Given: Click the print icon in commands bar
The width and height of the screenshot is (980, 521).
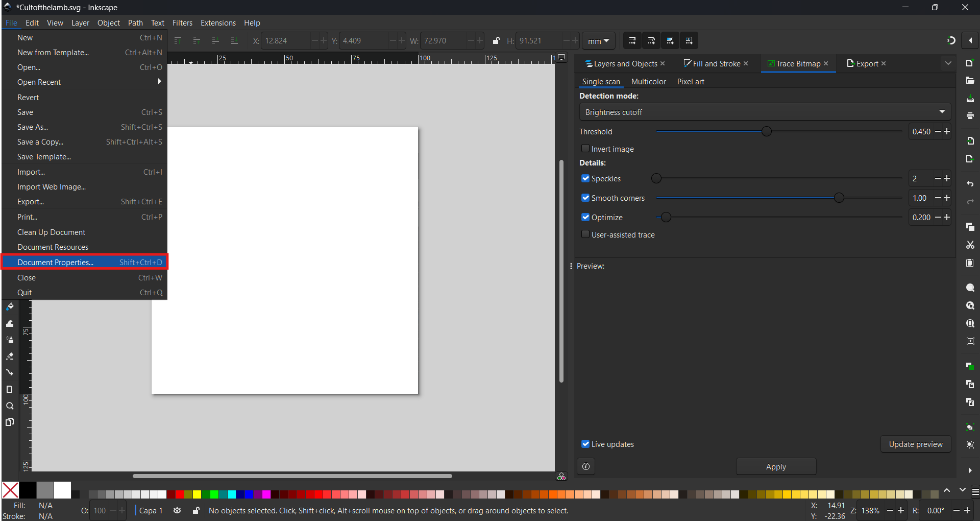Looking at the screenshot, I should tap(970, 116).
